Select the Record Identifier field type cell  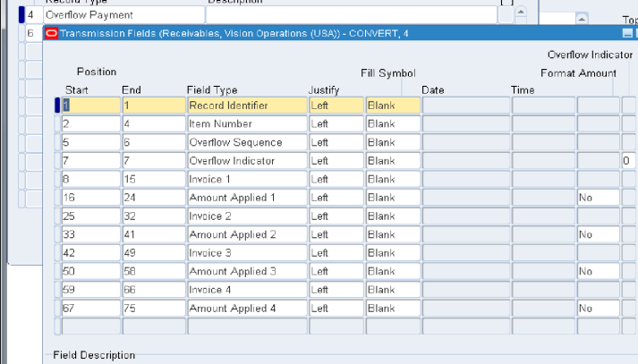click(x=244, y=106)
